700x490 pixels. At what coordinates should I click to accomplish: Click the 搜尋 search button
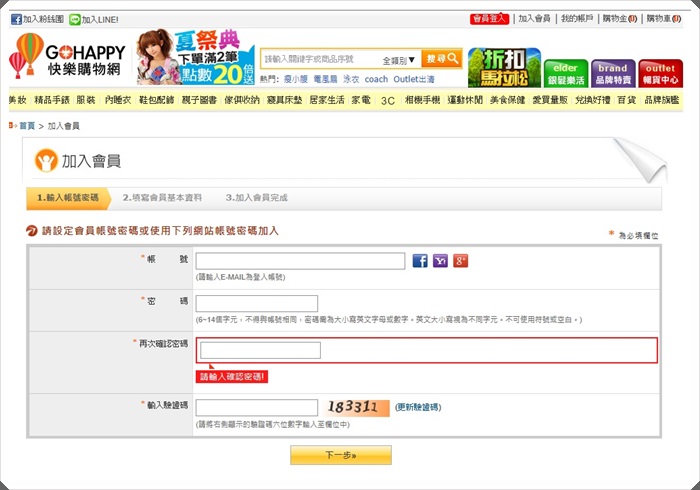point(442,59)
